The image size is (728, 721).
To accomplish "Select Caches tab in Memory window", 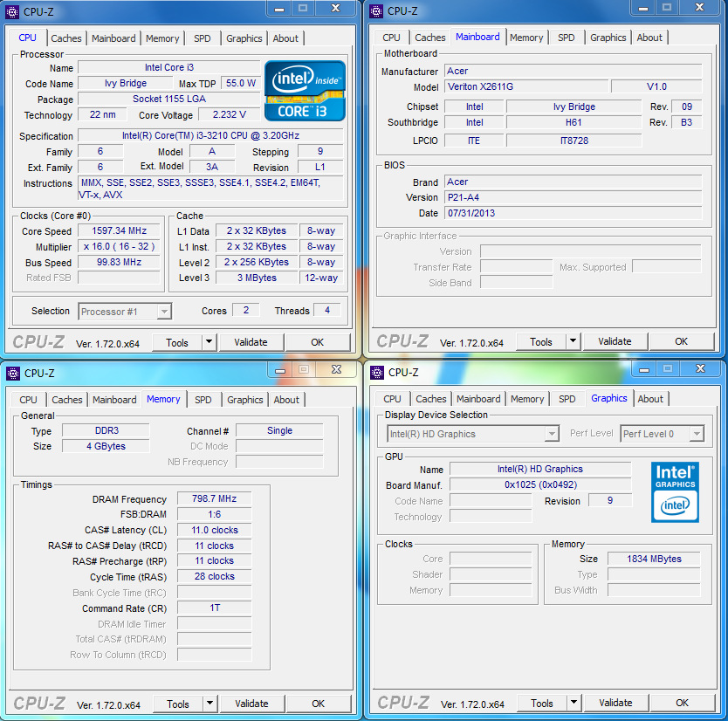I will click(x=67, y=400).
